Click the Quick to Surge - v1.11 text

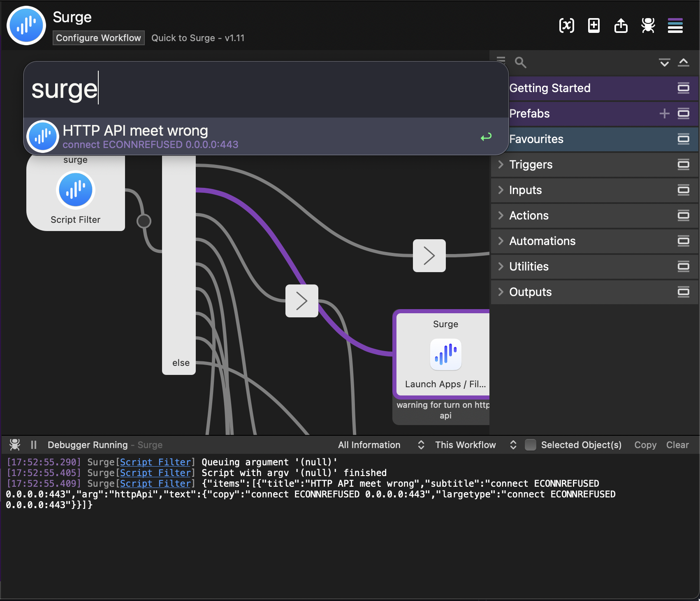click(198, 38)
